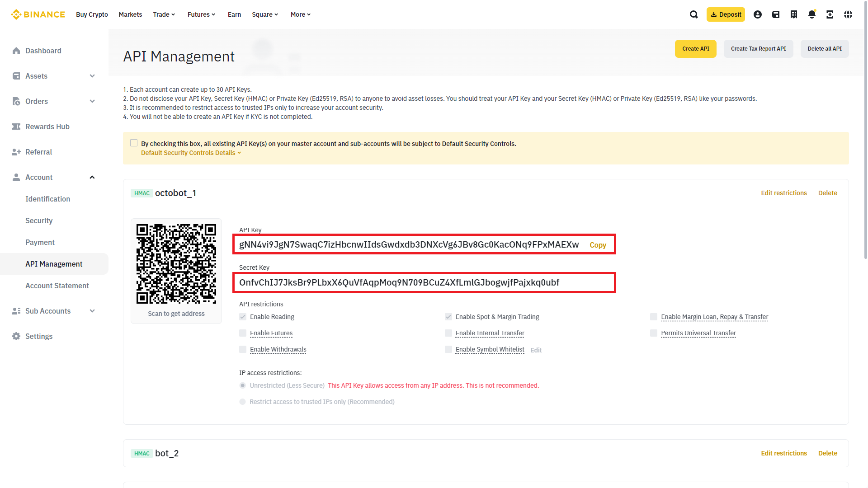Toggle Permits Universal Transfer checkbox
The image size is (868, 488).
(x=654, y=333)
